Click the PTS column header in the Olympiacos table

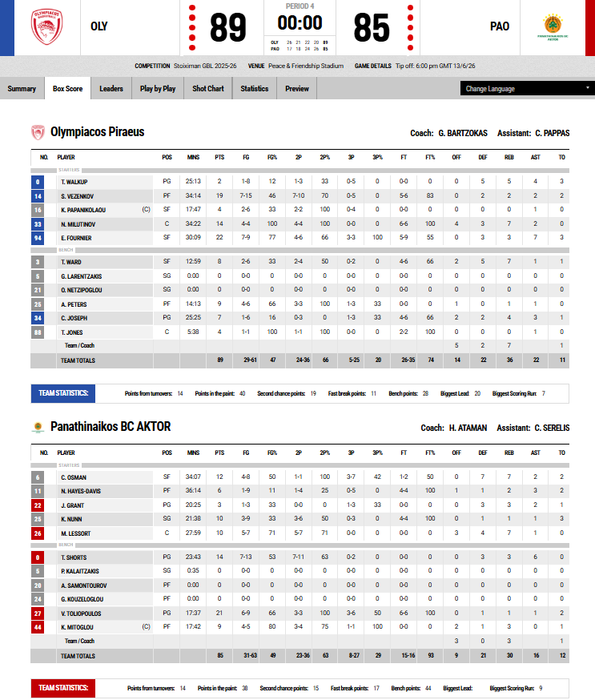[x=219, y=157]
